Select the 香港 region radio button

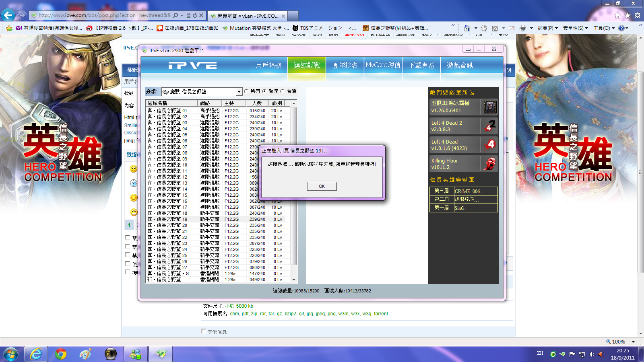click(x=264, y=91)
